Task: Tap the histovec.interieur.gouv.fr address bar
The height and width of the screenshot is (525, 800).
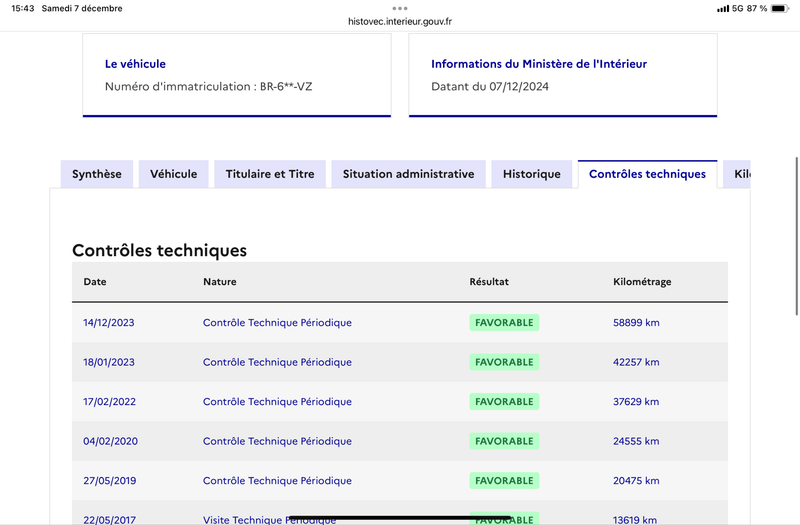Action: point(400,21)
